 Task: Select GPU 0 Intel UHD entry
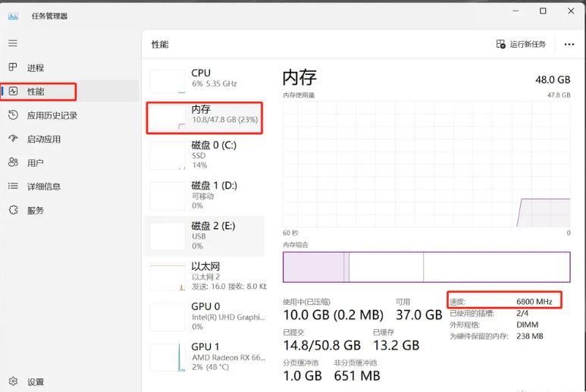click(x=205, y=316)
